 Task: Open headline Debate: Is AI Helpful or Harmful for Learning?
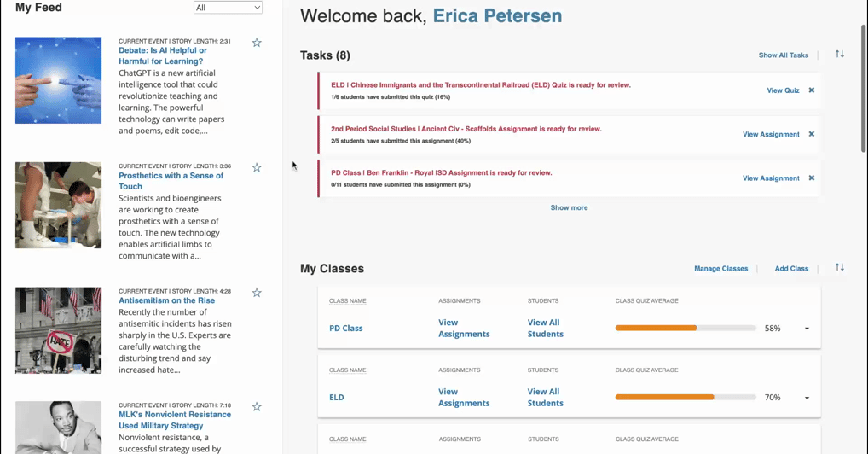[x=163, y=56]
